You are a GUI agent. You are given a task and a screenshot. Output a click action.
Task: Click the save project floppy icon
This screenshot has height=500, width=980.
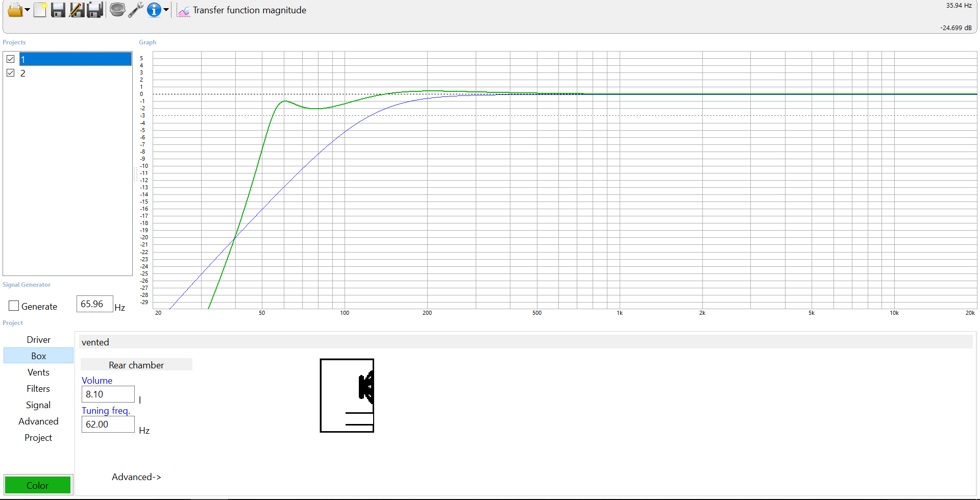tap(58, 10)
